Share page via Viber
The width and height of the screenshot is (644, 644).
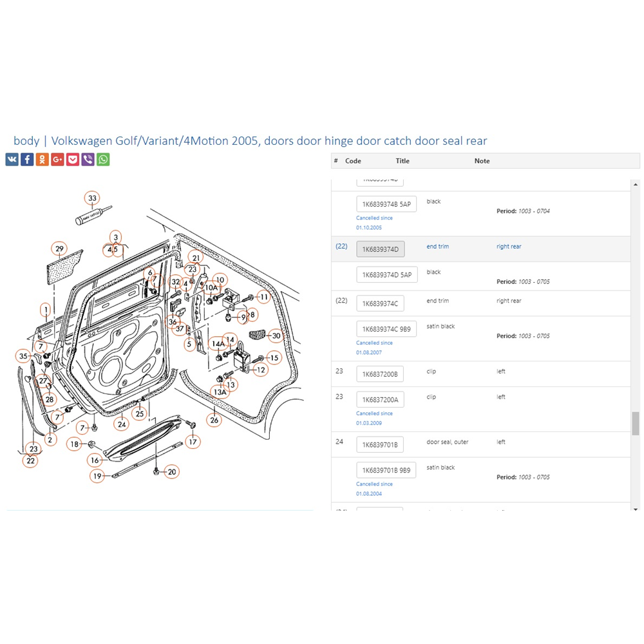point(88,160)
